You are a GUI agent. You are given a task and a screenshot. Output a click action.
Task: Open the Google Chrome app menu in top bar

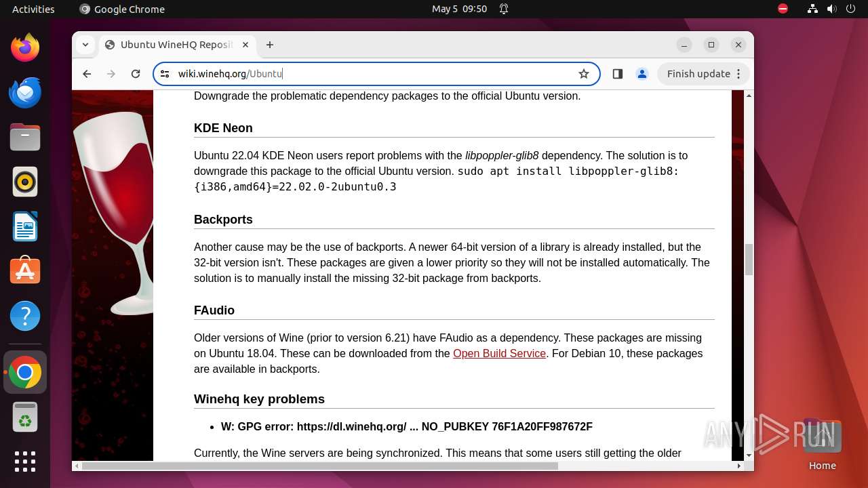coord(122,9)
